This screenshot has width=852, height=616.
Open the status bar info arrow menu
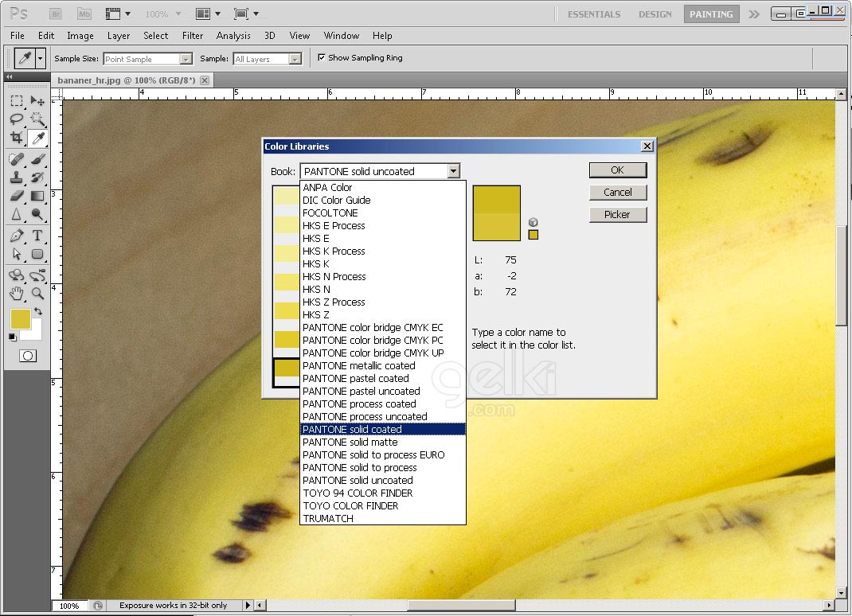click(x=248, y=605)
